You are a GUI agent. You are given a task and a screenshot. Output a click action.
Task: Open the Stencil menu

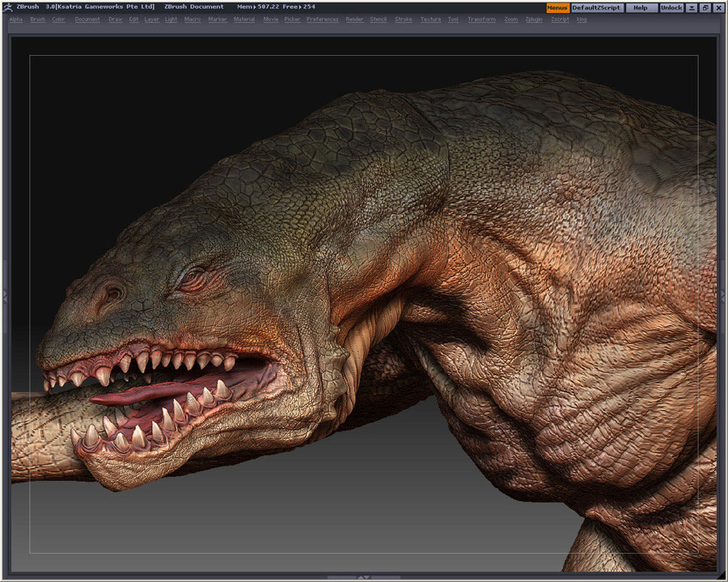click(x=379, y=19)
